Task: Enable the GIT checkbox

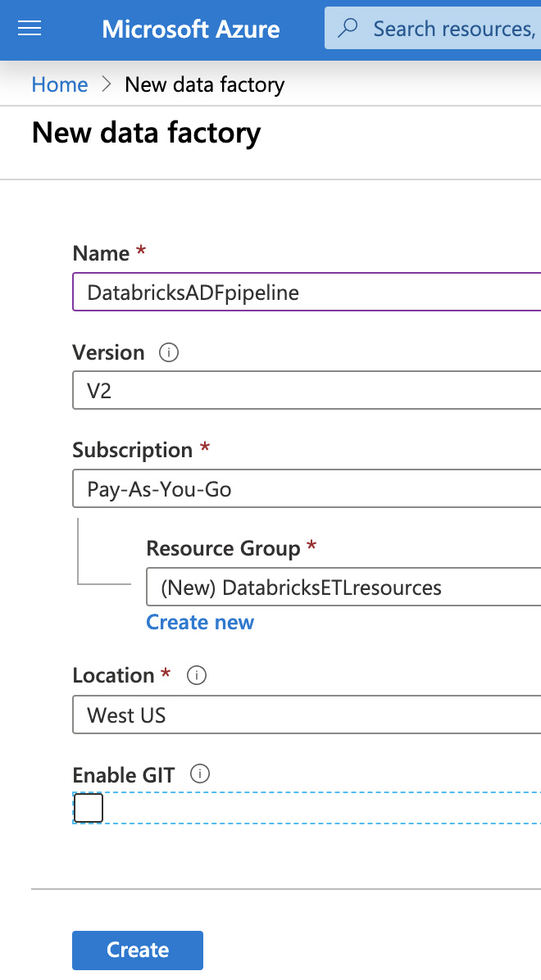Action: coord(89,808)
